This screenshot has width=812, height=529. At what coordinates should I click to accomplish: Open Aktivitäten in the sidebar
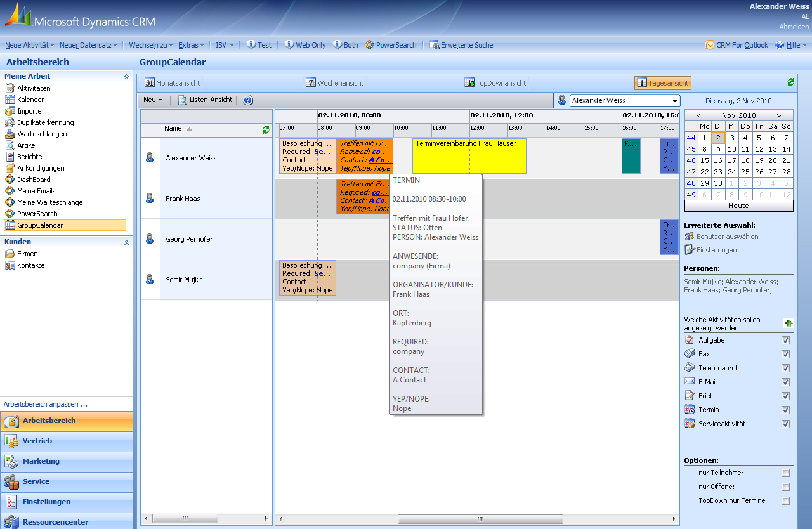pos(34,88)
